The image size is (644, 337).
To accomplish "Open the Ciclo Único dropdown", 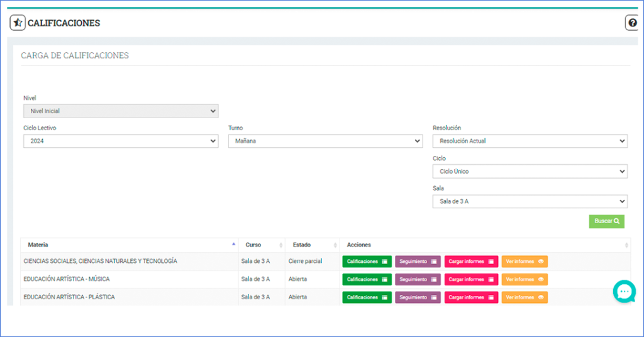I will 530,172.
